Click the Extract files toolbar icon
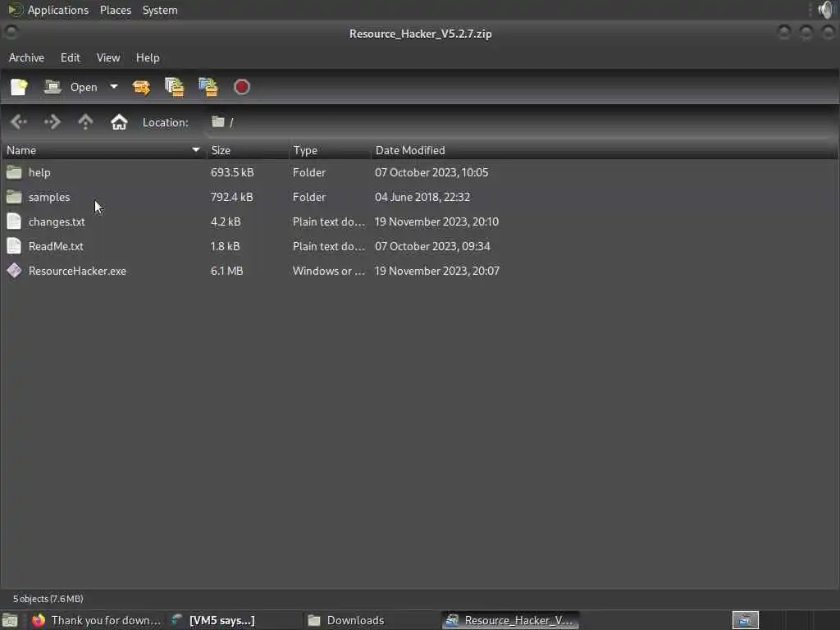840x630 pixels. 141,87
